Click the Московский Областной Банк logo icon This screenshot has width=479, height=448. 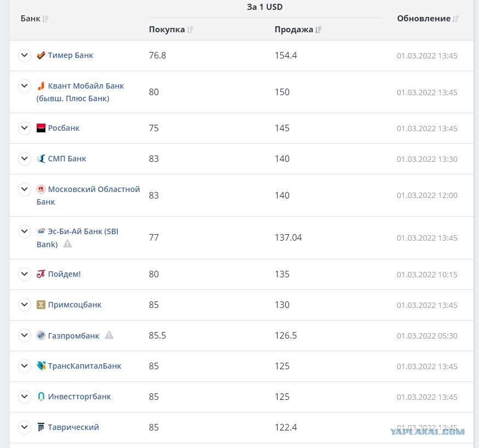[x=41, y=189]
